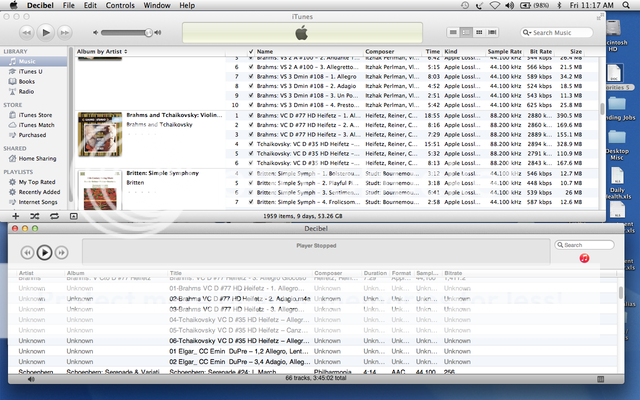The height and width of the screenshot is (400, 640).
Task: Open the Recently Added playlist
Action: [33, 192]
